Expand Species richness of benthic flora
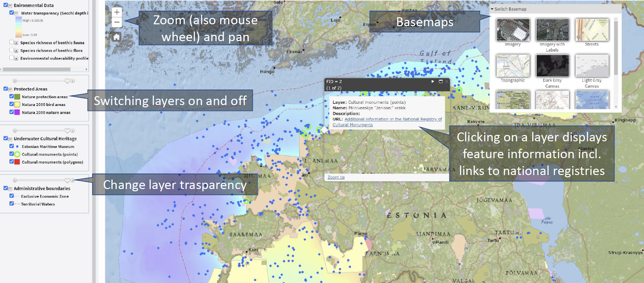The width and height of the screenshot is (644, 283). [16, 51]
